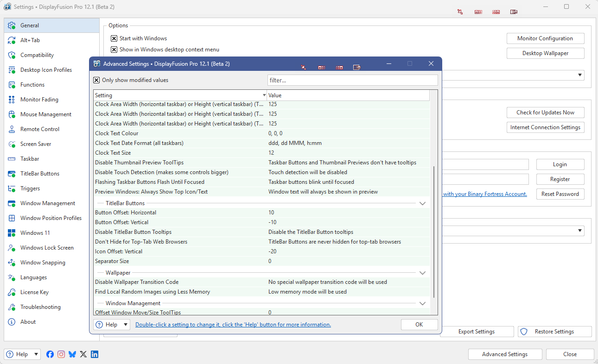Click the filter text field
Viewport: 598px width, 364px height.
352,80
